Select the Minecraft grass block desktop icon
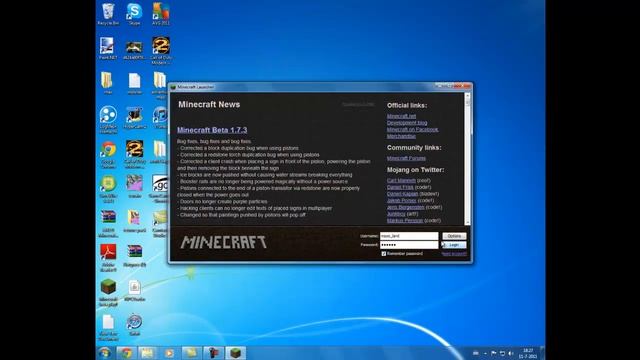 (x=108, y=292)
